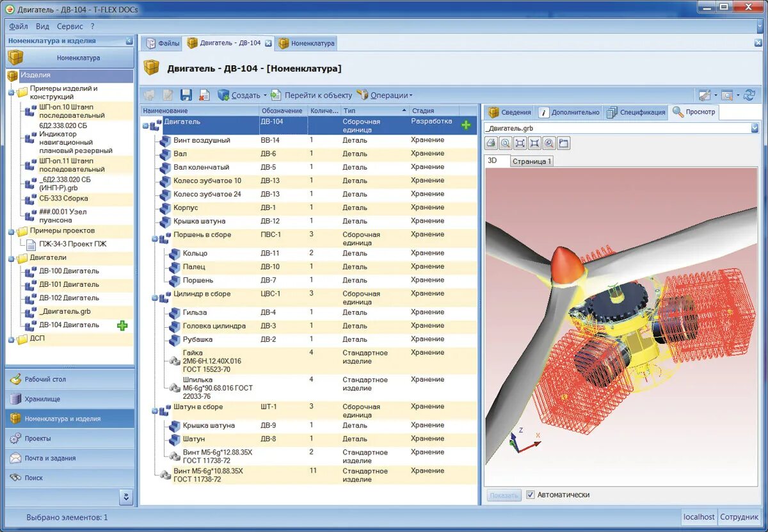Close the Двигатель - ДВ-104 tab
768x532 pixels.
[268, 44]
